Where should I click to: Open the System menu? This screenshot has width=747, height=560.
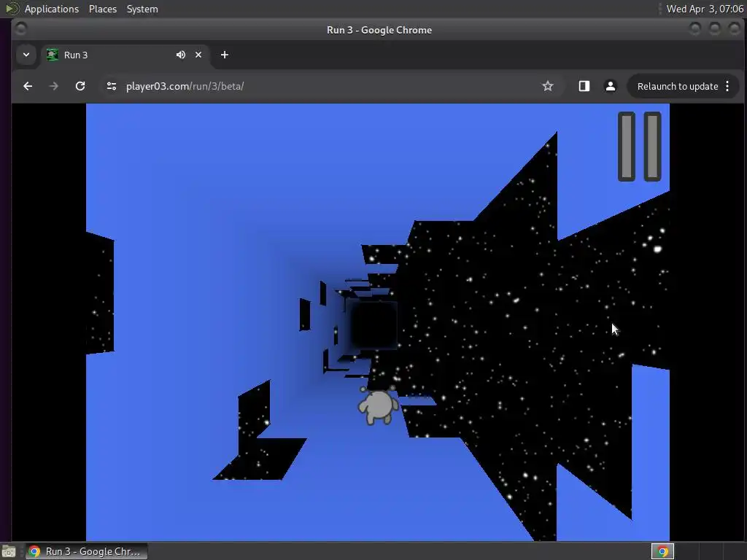pos(142,9)
